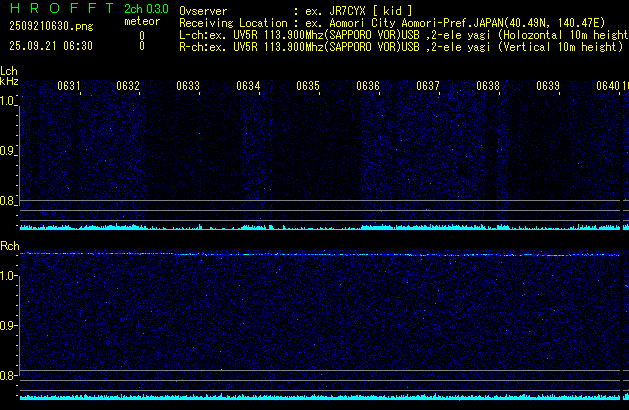Click the Lch channel label

(9, 71)
